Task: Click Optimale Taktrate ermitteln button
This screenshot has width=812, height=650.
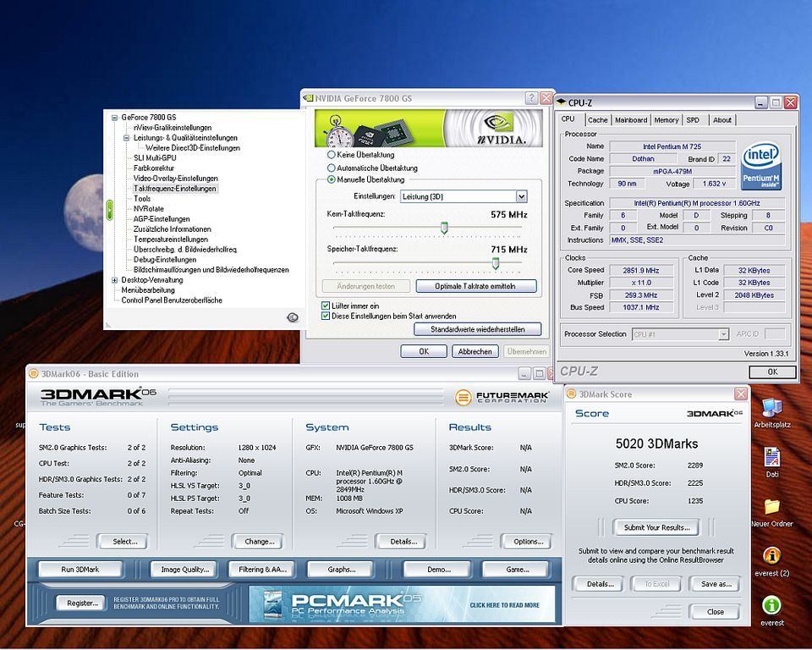Action: point(475,286)
